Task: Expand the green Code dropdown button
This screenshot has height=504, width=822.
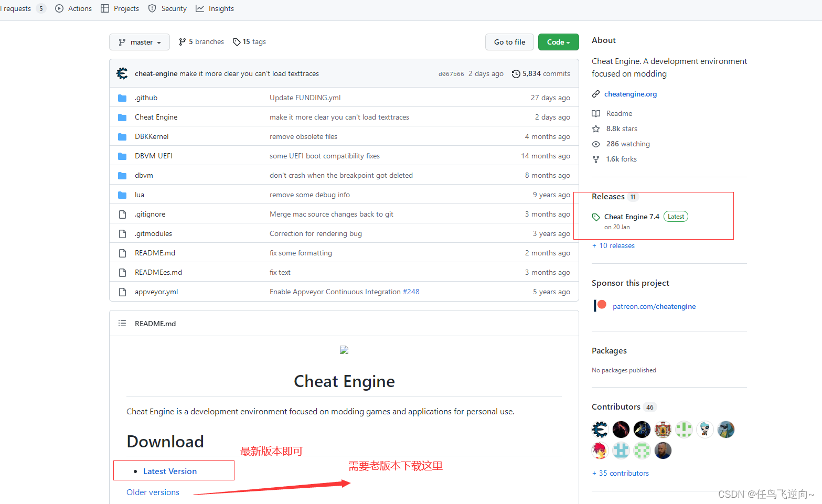Action: [559, 42]
